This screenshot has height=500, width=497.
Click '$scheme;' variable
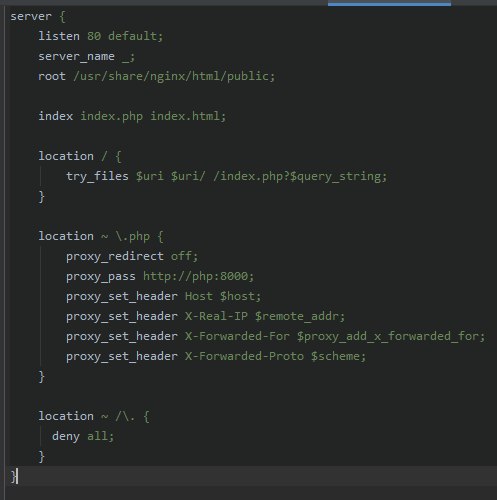(338, 356)
